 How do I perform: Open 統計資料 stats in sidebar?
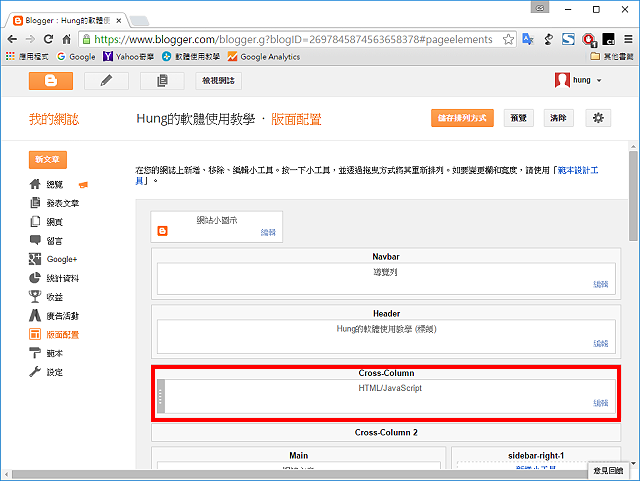coord(63,278)
